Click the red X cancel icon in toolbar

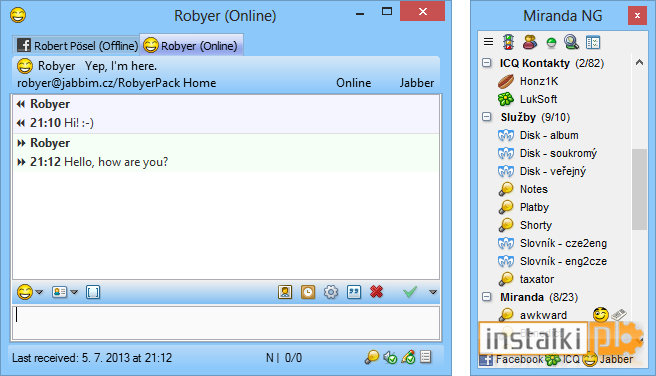tap(377, 292)
